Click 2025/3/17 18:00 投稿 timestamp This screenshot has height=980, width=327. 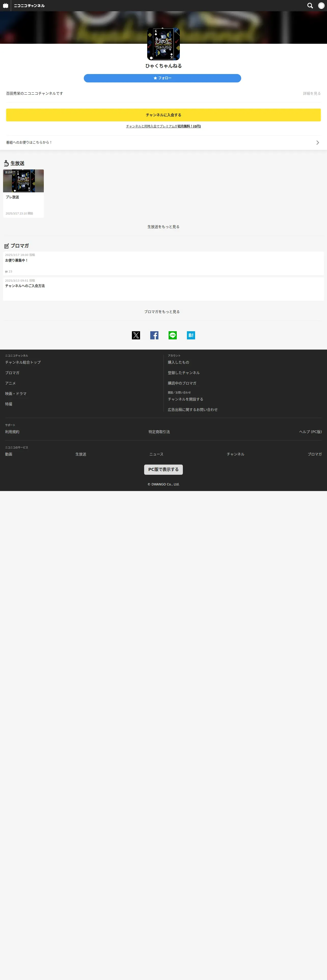click(20, 255)
